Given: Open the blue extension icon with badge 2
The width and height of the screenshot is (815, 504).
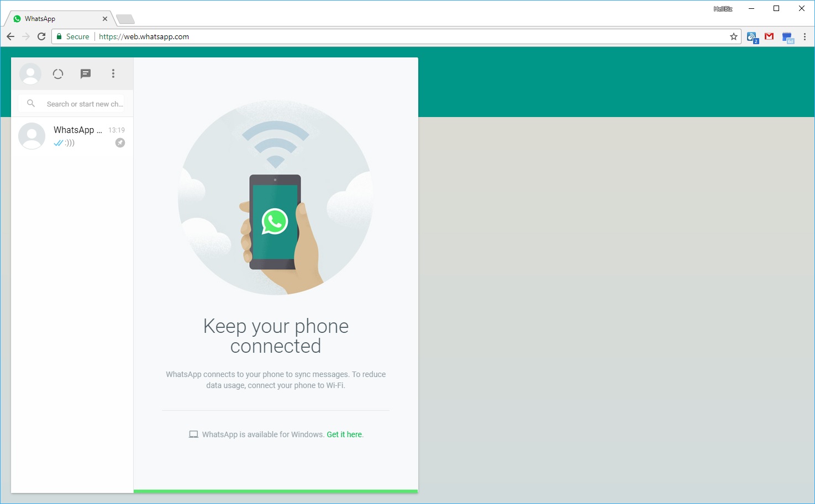Looking at the screenshot, I should [x=753, y=37].
